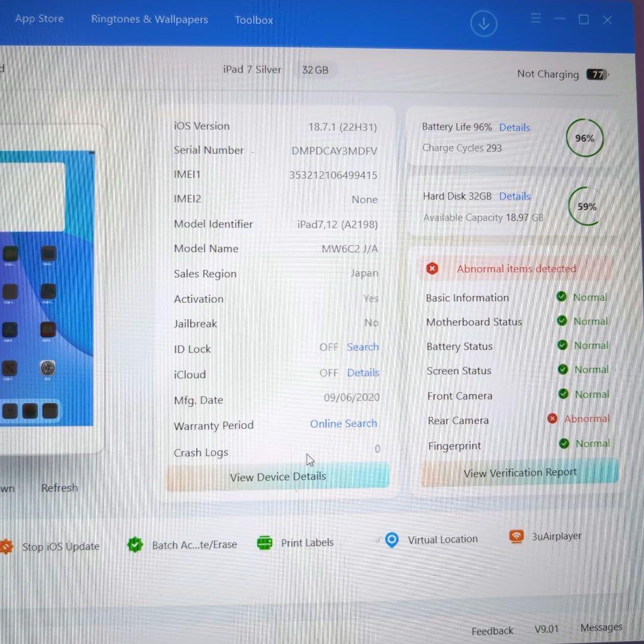Click the red Rear Camera abnormal icon
Viewport: 644px width, 644px height.
552,419
